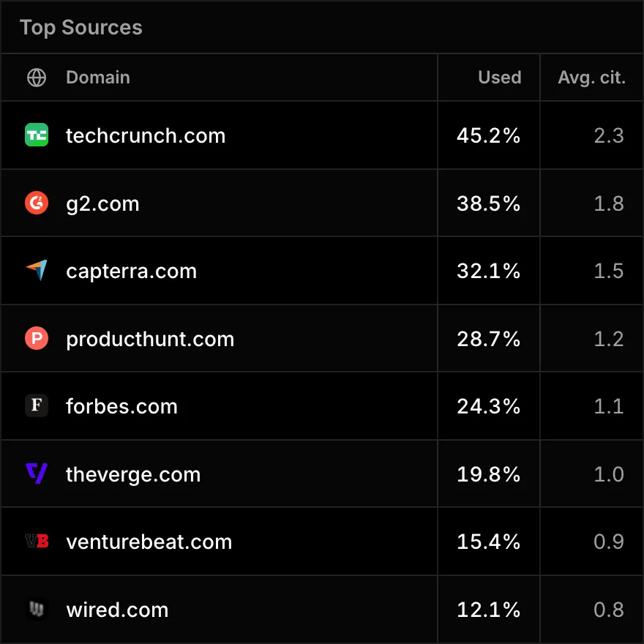The height and width of the screenshot is (644, 644).
Task: Open g2.com
Action: (x=102, y=203)
